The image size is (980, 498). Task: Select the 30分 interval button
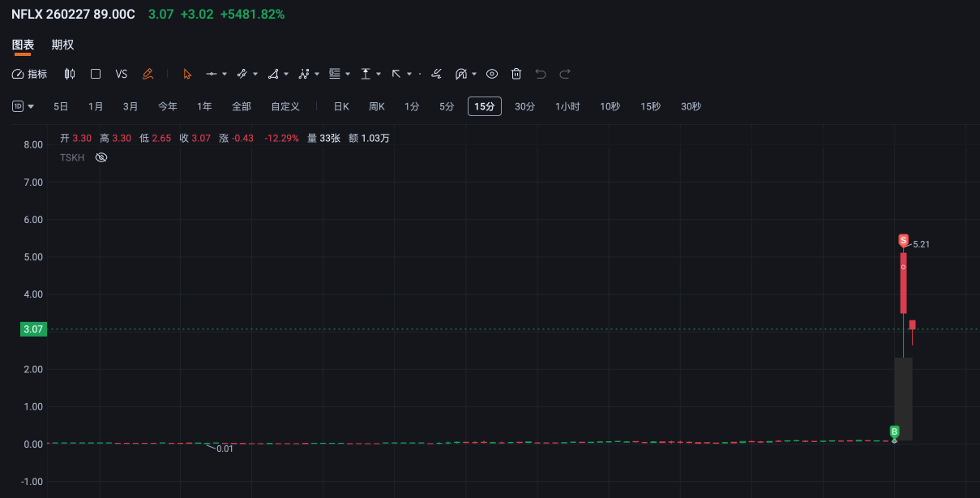[x=525, y=106]
